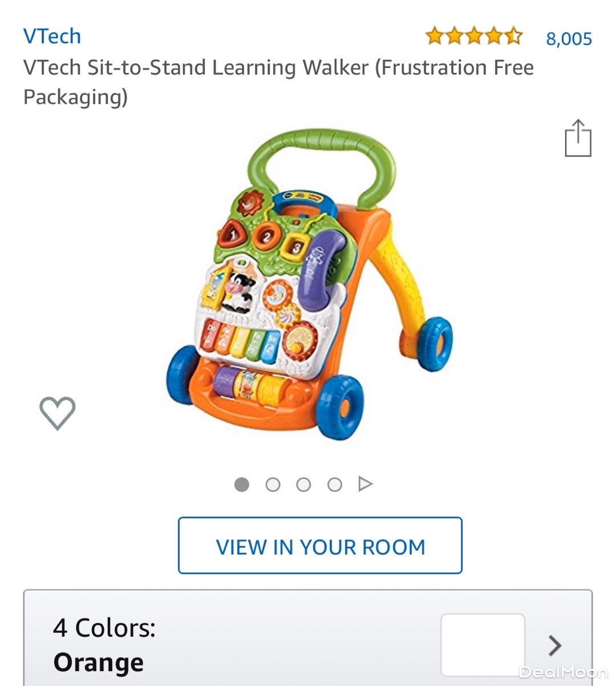Tap the Orange color label
Image resolution: width=616 pixels, height=686 pixels.
[98, 662]
